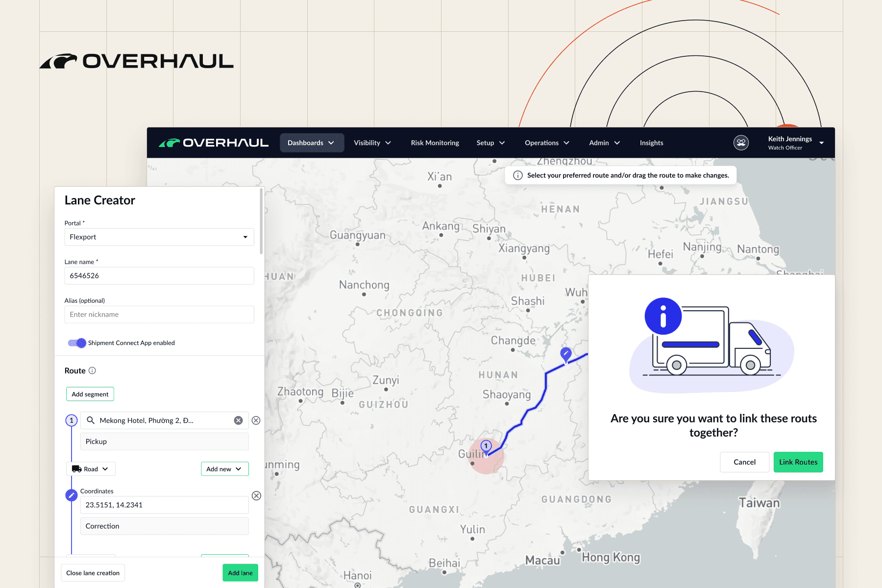This screenshot has width=882, height=588.
Task: Click the pencil waypoint marker in the route list
Action: coord(72,495)
